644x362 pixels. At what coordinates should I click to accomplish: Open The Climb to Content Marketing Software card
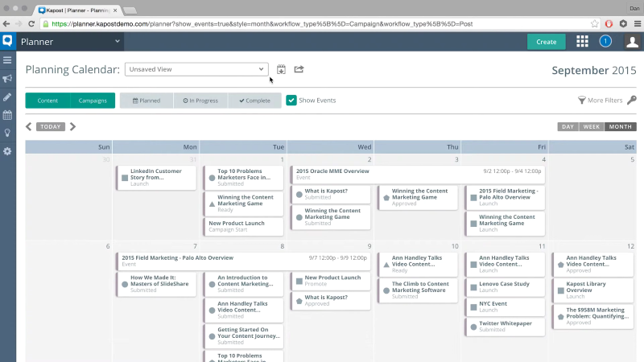(x=418, y=290)
